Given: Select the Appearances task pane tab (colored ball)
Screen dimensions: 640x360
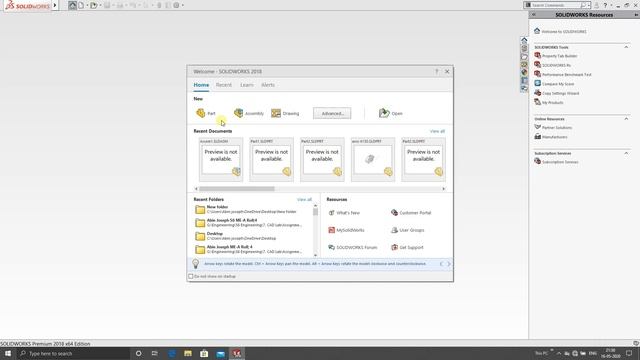Looking at the screenshot, I should tap(524, 72).
